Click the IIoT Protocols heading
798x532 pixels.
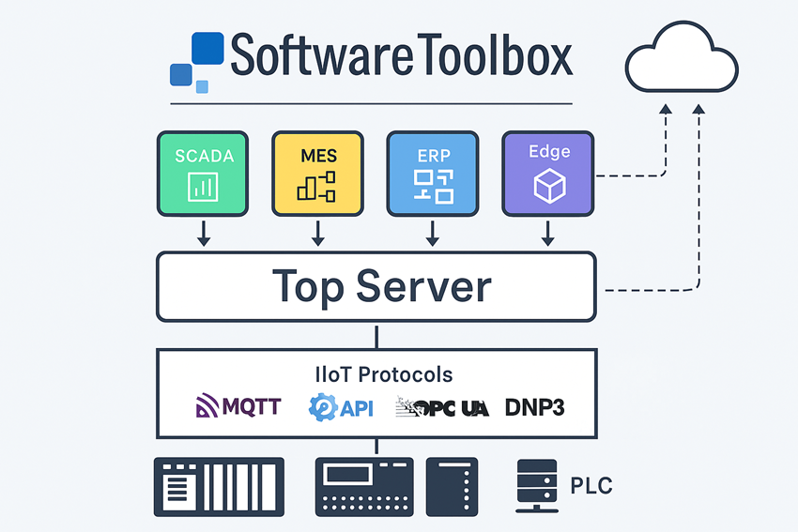tap(383, 374)
